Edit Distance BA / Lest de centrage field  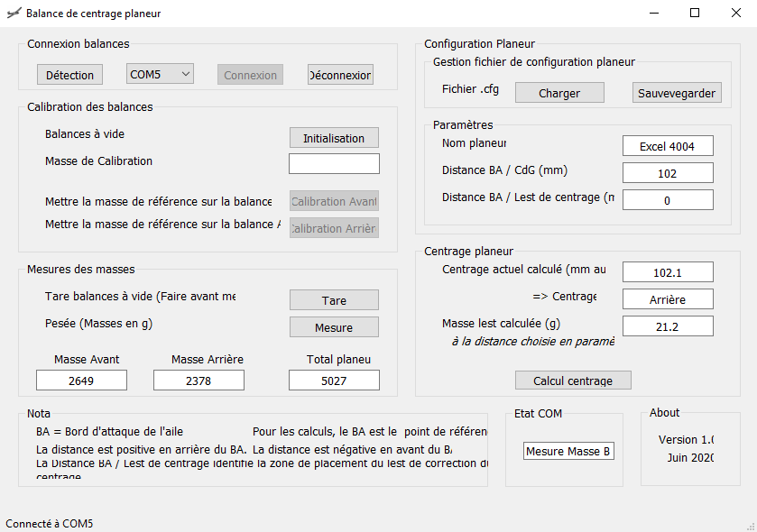tap(668, 199)
